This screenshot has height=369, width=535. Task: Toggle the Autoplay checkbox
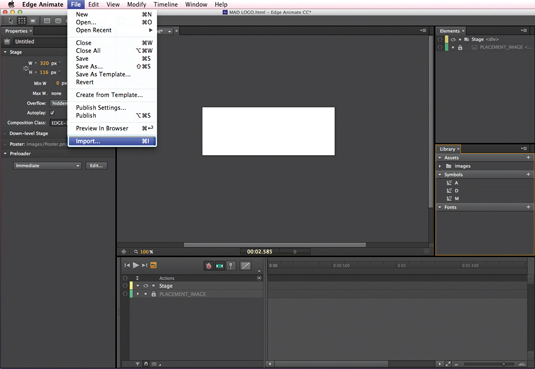(52, 113)
